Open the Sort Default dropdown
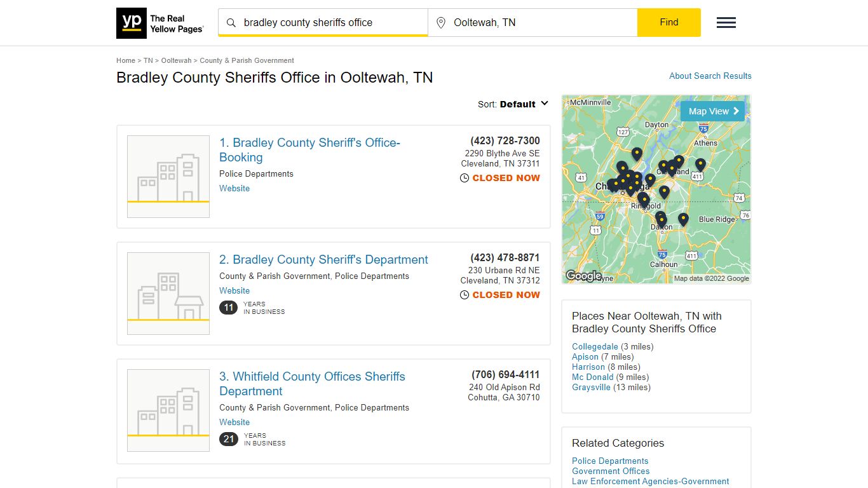The height and width of the screenshot is (488, 868). tap(513, 104)
